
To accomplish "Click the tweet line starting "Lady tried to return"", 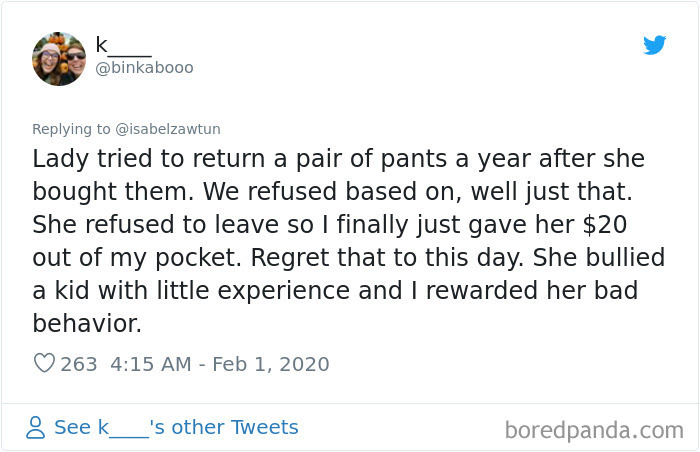I will point(339,159).
